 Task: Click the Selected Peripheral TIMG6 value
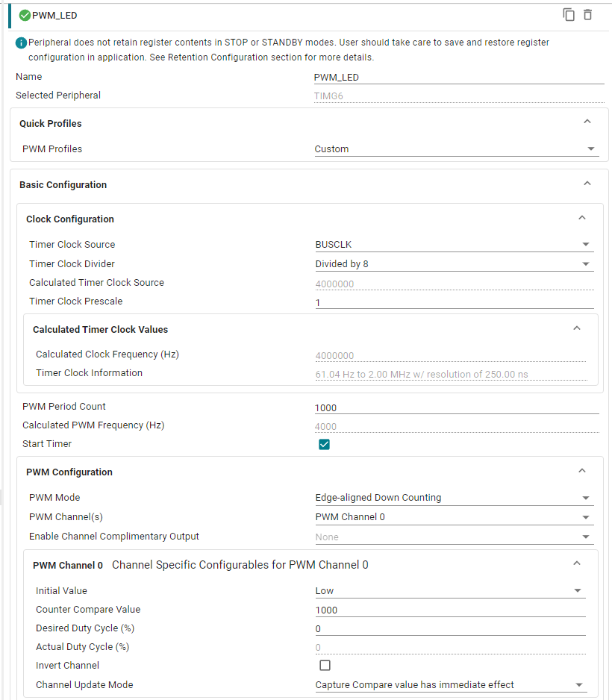[328, 96]
